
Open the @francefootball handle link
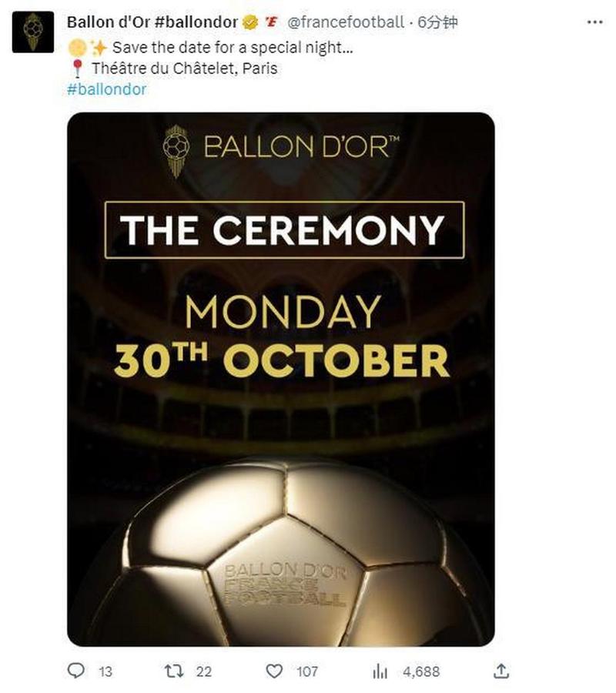346,22
